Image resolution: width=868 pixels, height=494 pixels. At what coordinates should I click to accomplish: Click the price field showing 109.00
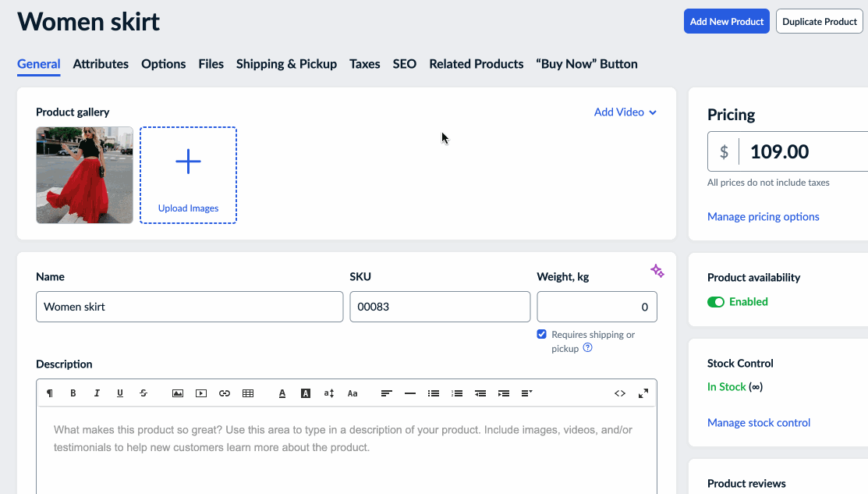click(787, 151)
